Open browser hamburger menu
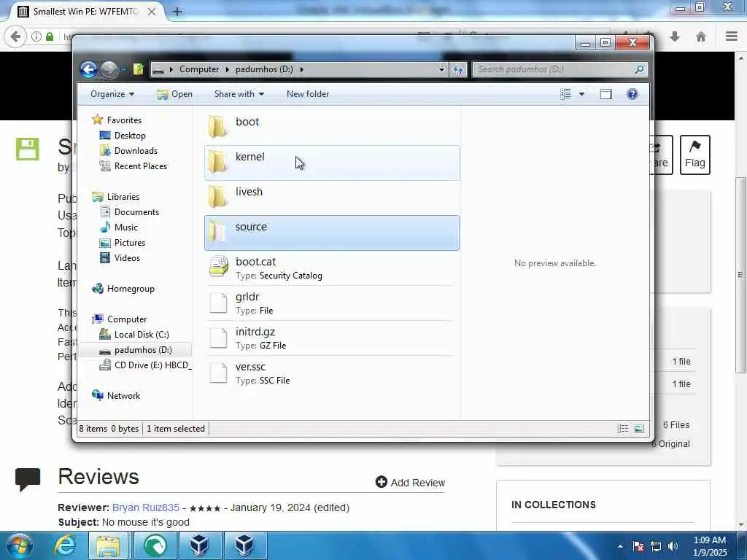747x560 pixels. tap(731, 36)
